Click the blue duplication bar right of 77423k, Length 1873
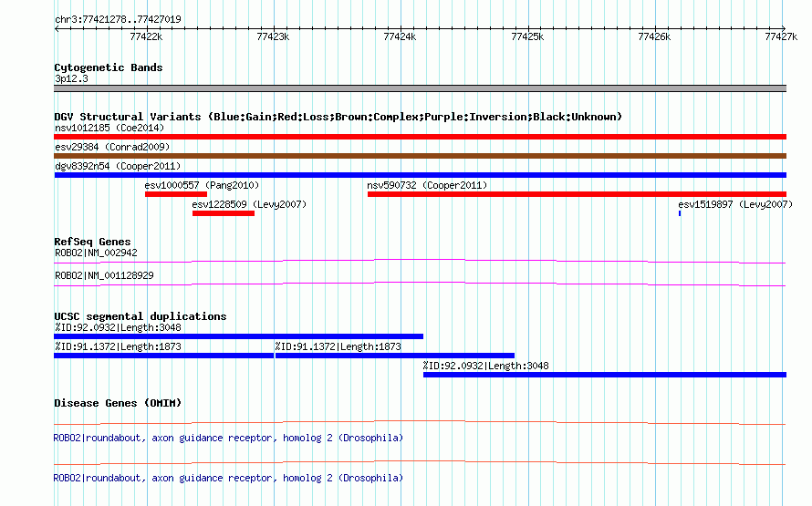Screen dimensions: 812x506 (395, 356)
